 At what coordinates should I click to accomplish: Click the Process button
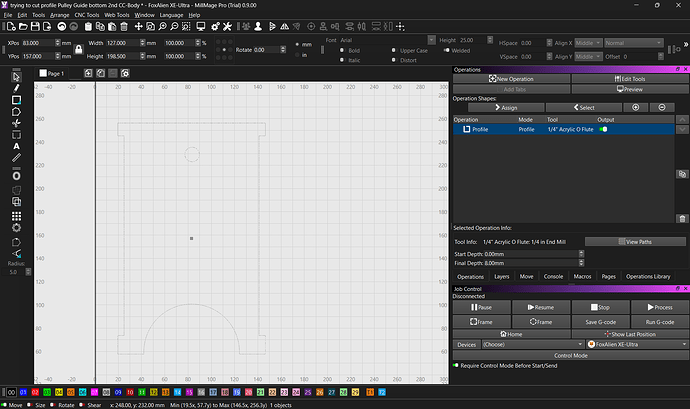[x=660, y=307]
